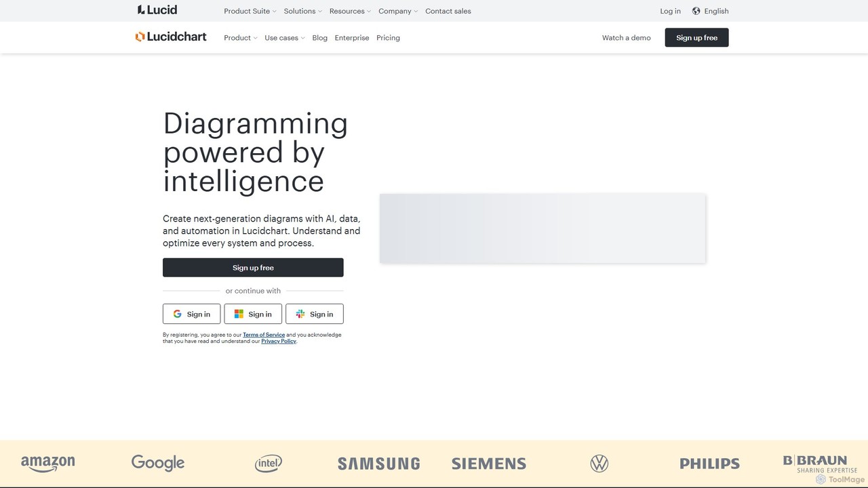Expand the Resources dropdown
This screenshot has height=488, width=868.
(350, 11)
